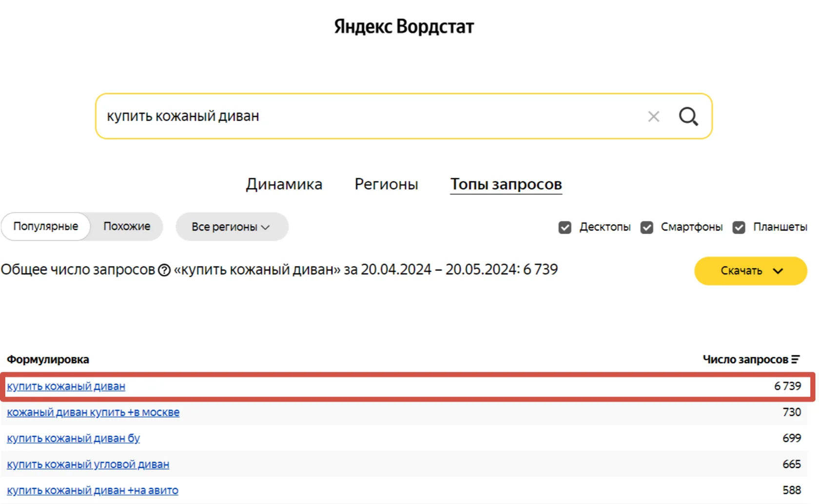Open the Динамика tab
Screen dimensions: 819x504
[x=284, y=184]
